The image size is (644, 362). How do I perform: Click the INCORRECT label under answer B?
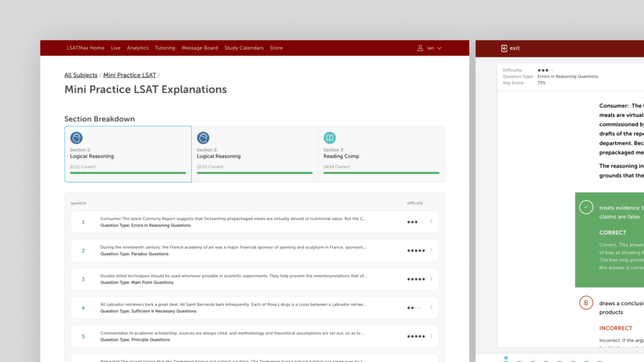click(616, 328)
